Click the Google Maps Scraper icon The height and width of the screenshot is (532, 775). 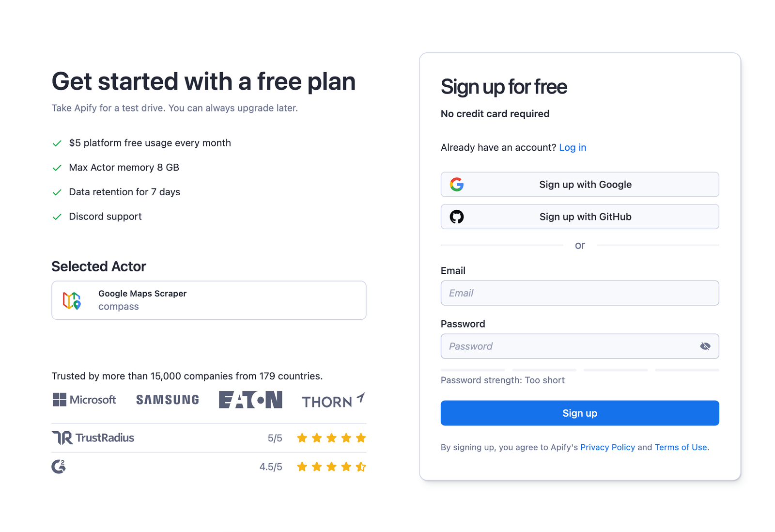pyautogui.click(x=72, y=300)
